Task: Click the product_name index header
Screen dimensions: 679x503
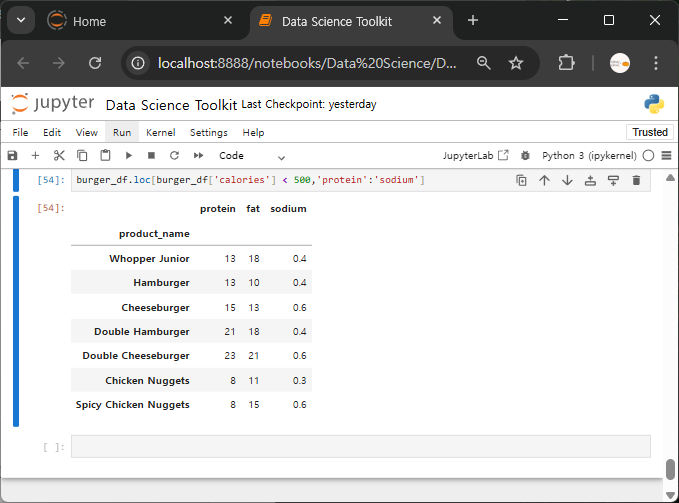Action: pyautogui.click(x=154, y=234)
